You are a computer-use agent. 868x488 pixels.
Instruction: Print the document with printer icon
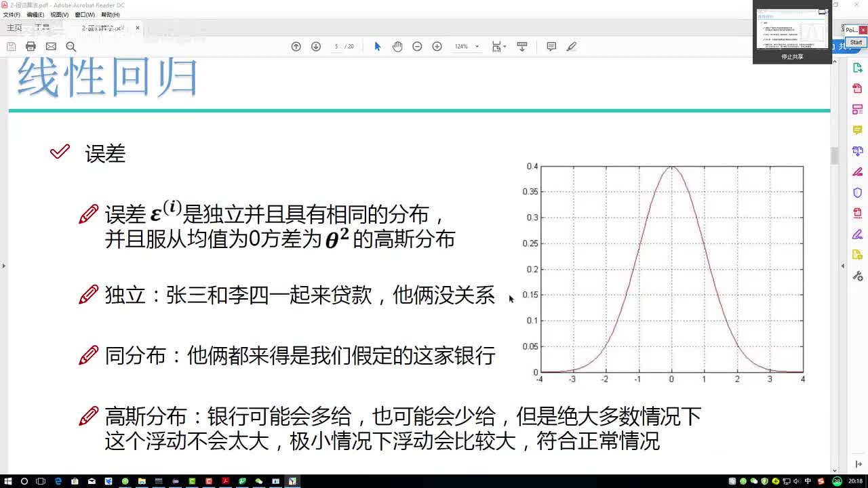(31, 46)
